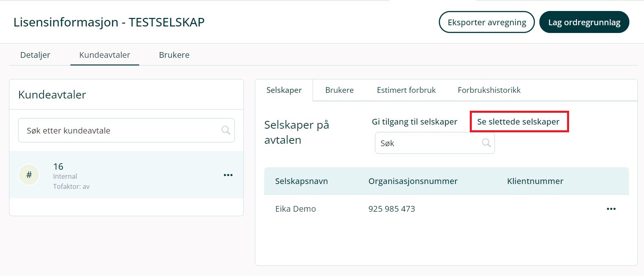Viewport: 644px width, 276px height.
Task: Open the top-level Brukere tab
Action: click(174, 55)
